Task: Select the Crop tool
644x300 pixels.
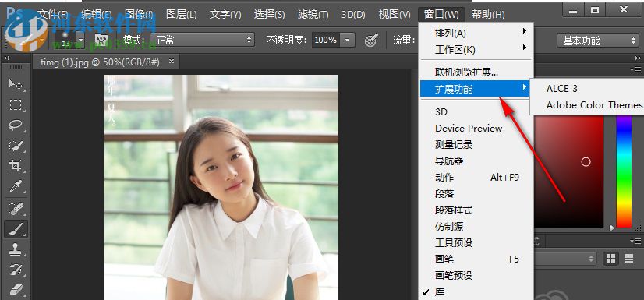Action: 16,166
